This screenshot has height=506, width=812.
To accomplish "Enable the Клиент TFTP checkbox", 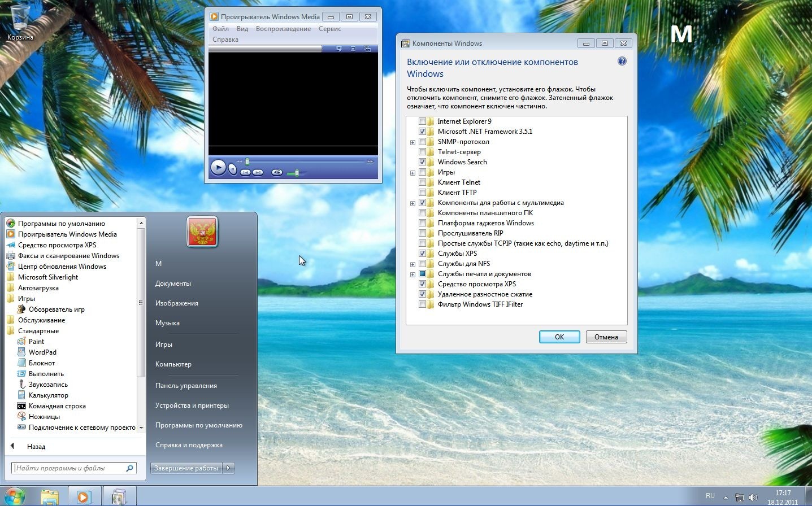I will click(x=422, y=193).
